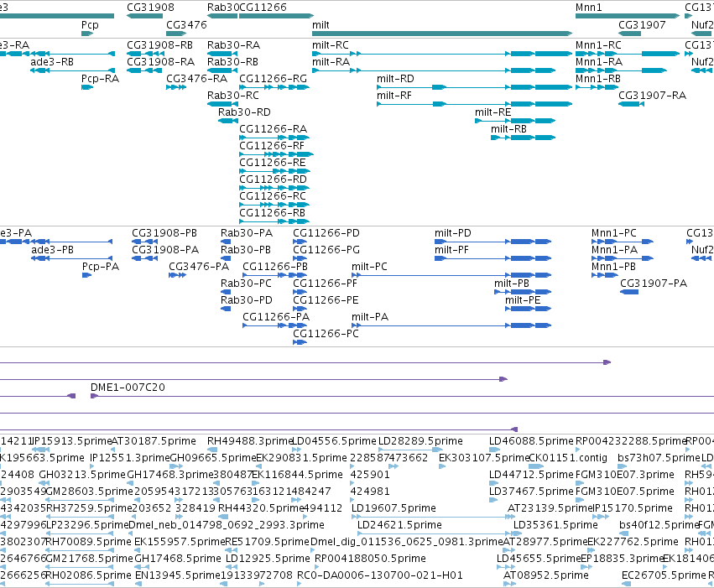This screenshot has width=714, height=588.
Task: Select the DME1-007C20 clone label
Action: (x=128, y=388)
